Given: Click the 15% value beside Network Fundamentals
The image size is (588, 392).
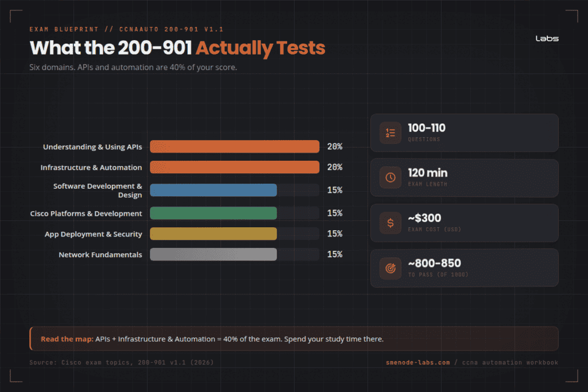Looking at the screenshot, I should point(335,254).
